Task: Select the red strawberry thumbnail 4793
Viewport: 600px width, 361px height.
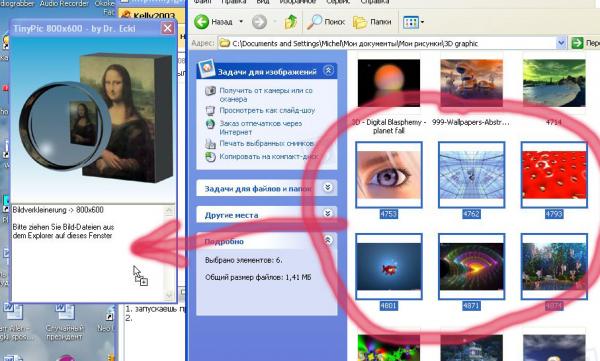Action: point(554,175)
